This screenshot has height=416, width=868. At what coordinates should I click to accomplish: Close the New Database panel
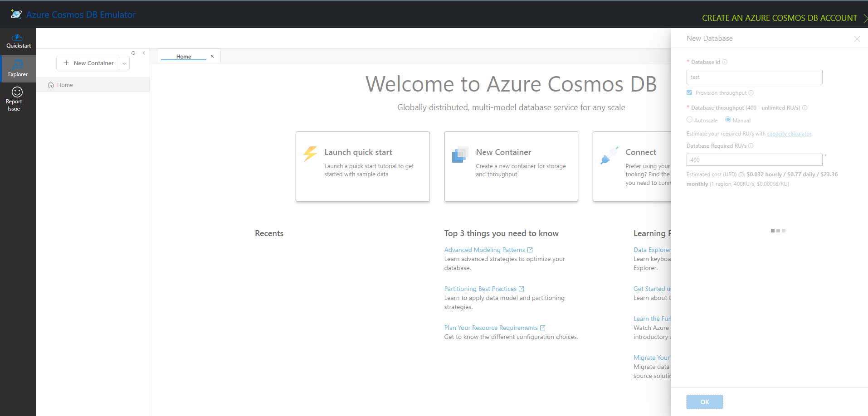click(857, 39)
